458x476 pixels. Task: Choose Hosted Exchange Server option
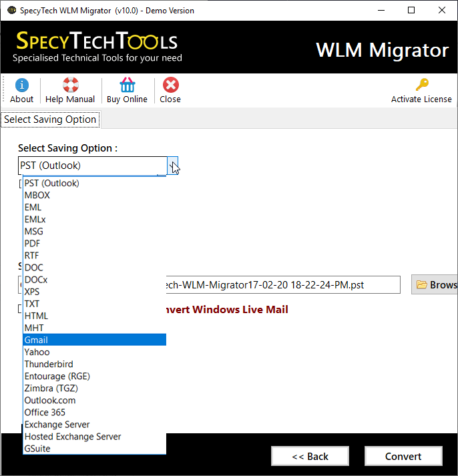95,437
